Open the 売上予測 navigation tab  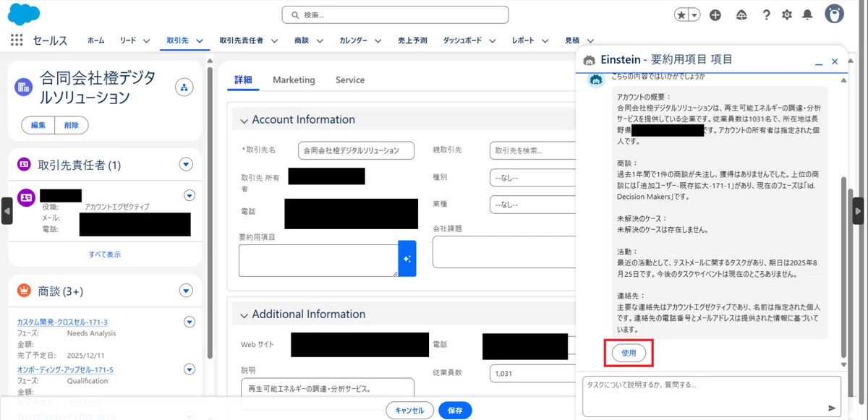click(x=412, y=40)
